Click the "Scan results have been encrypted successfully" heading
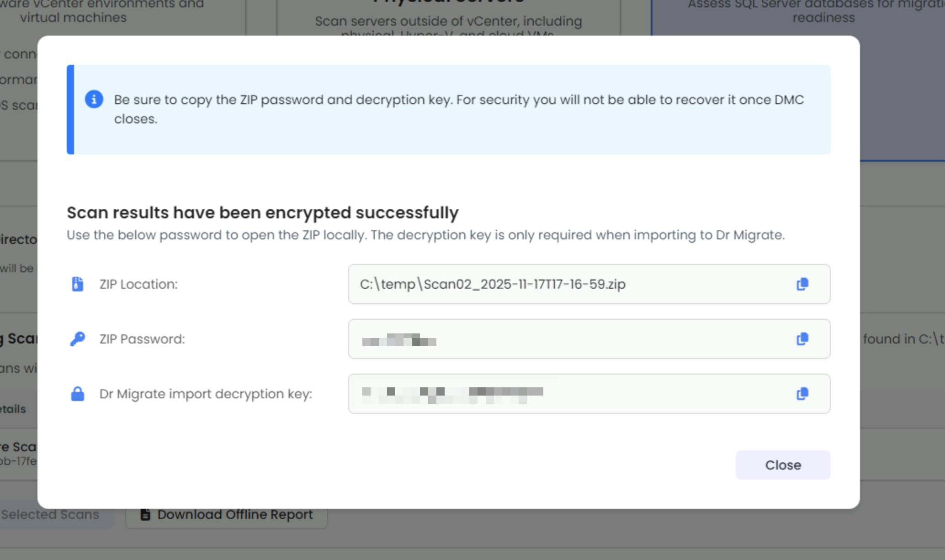 point(262,213)
